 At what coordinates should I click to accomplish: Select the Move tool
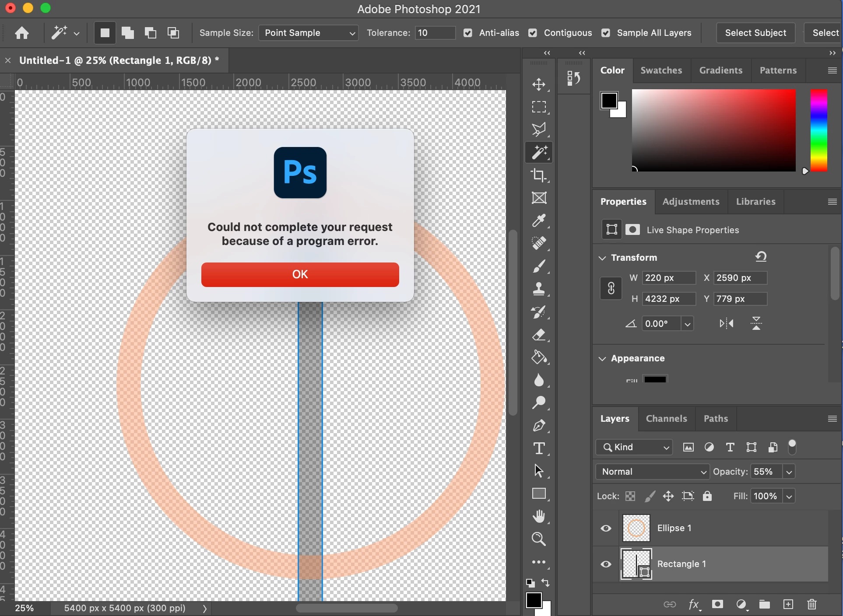(x=539, y=84)
